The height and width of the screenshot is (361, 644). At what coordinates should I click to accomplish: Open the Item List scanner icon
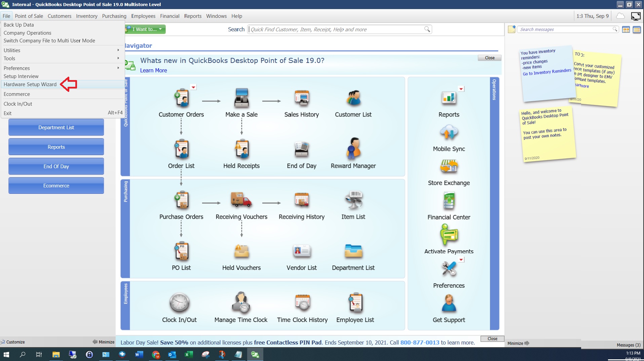[353, 200]
